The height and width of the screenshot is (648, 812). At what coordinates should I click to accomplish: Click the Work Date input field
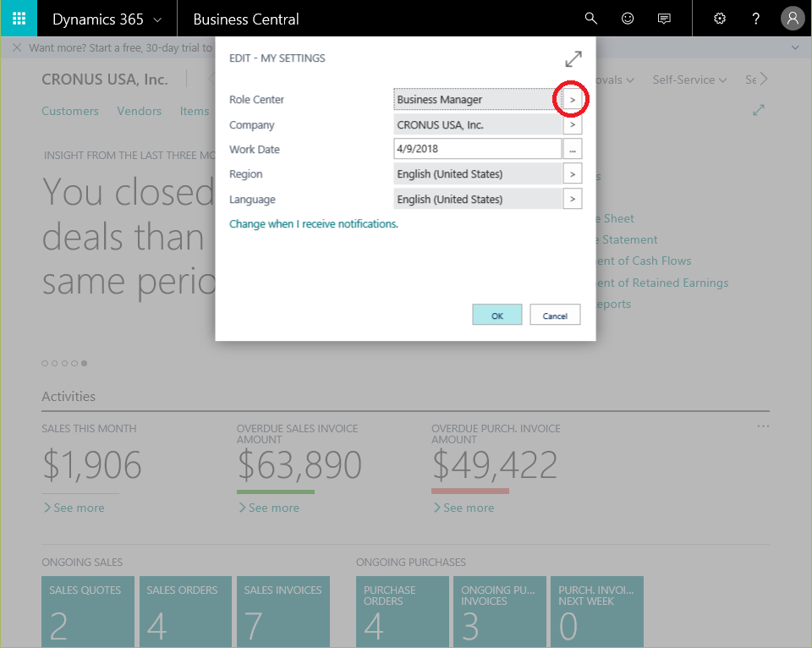point(477,149)
